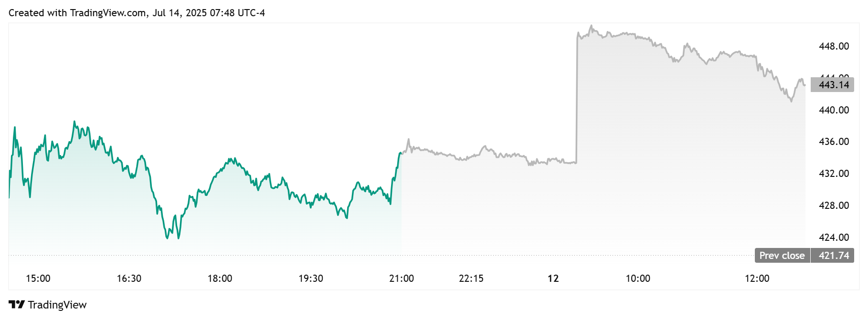
Task: Click the 448.00 price scale label
Action: coord(834,46)
